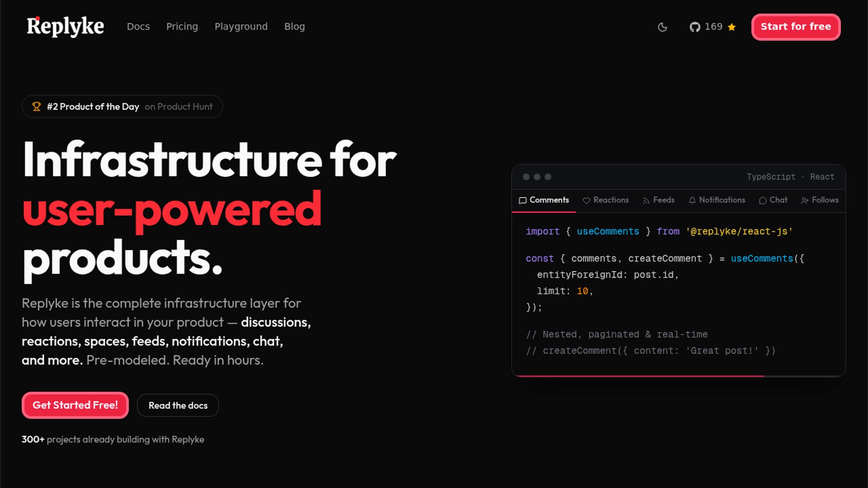Switch to the Reactions tab

[x=606, y=200]
